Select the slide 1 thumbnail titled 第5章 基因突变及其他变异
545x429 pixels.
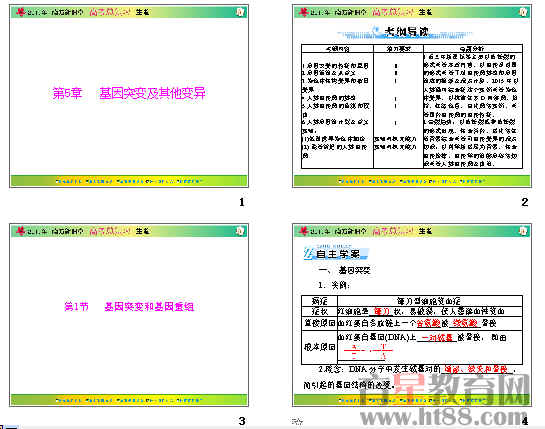[x=129, y=96]
